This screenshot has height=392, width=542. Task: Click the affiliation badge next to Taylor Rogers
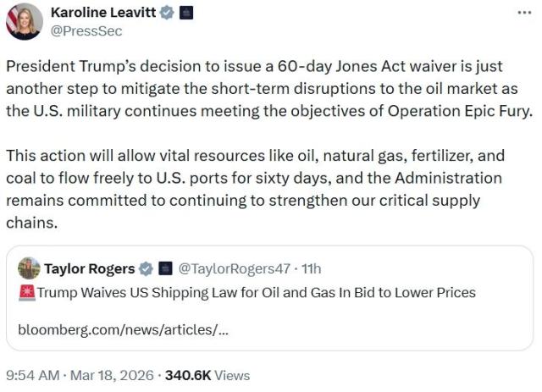click(x=164, y=269)
